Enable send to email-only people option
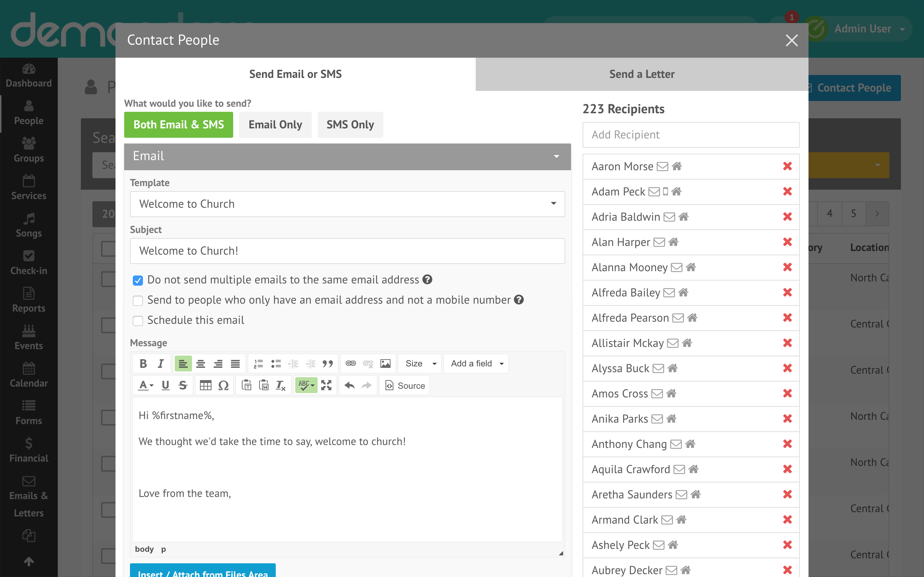This screenshot has height=577, width=924. pos(138,301)
